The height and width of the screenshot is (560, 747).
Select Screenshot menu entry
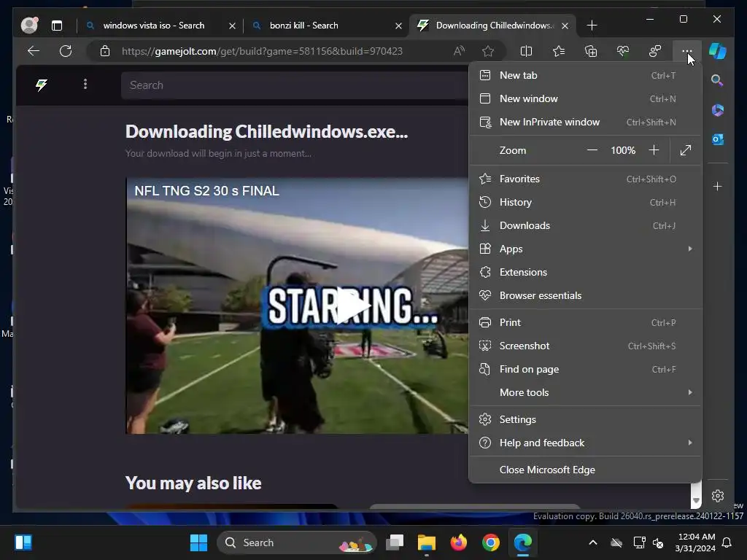pyautogui.click(x=585, y=346)
